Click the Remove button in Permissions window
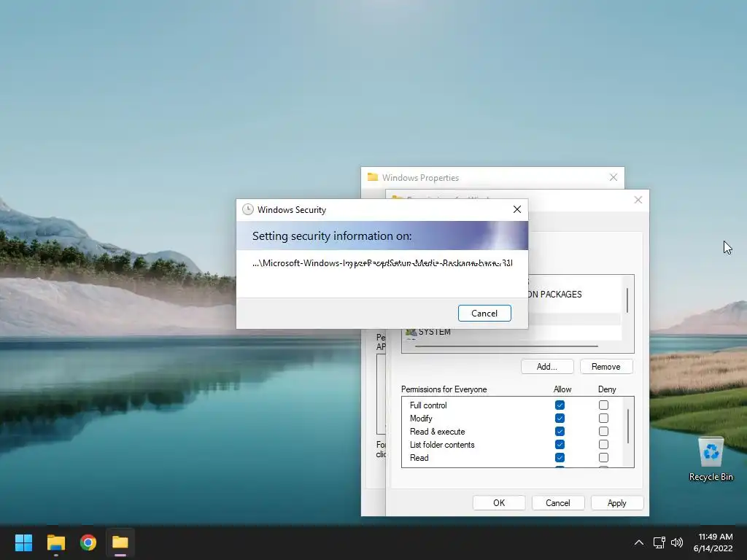Viewport: 747px width, 560px height. [605, 367]
